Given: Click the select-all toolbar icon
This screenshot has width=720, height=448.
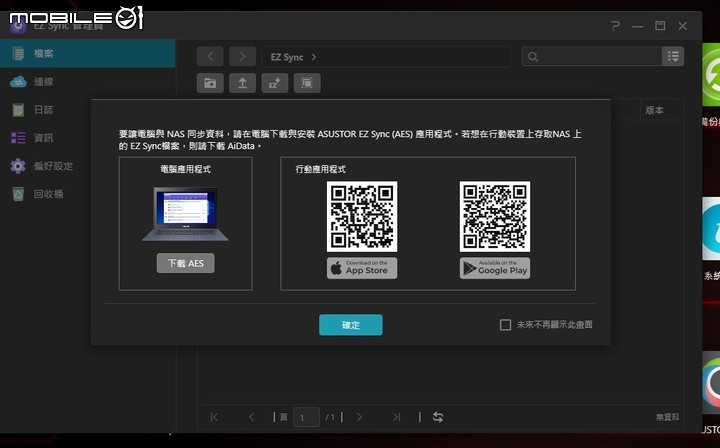Looking at the screenshot, I should tap(307, 83).
